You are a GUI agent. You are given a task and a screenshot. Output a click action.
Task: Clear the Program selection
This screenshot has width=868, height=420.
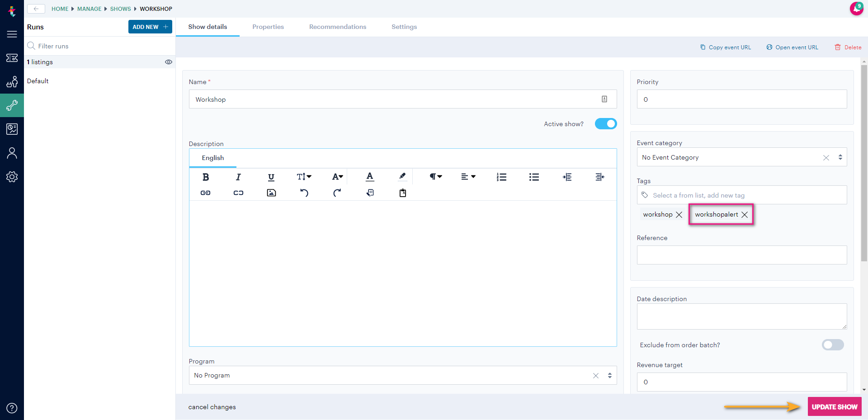596,376
